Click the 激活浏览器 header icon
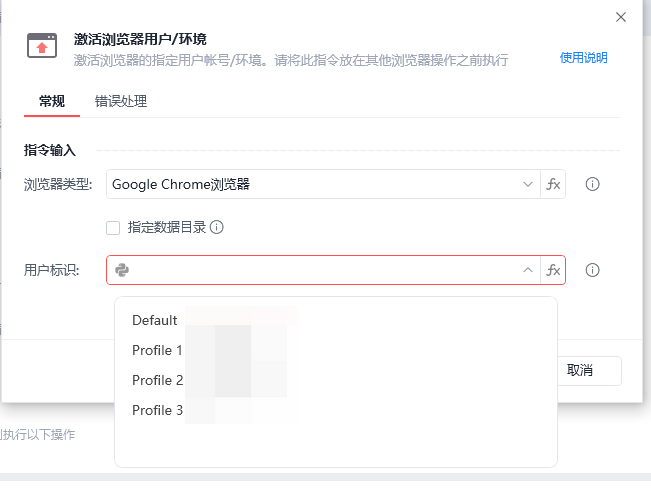 (42, 46)
